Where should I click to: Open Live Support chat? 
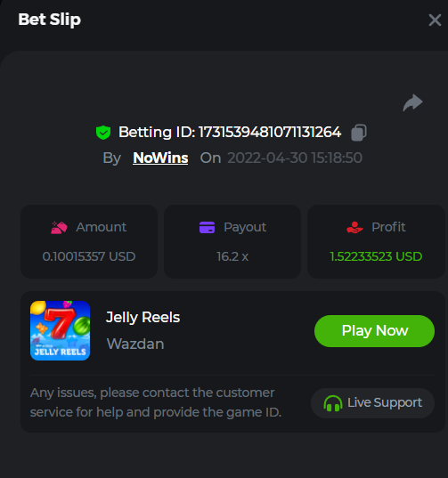(x=372, y=403)
